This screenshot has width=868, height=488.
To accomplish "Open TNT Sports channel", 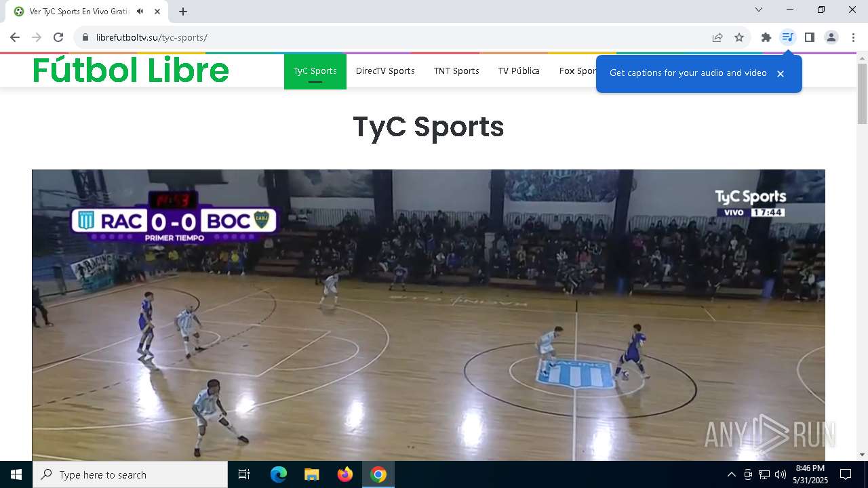I will tap(456, 71).
